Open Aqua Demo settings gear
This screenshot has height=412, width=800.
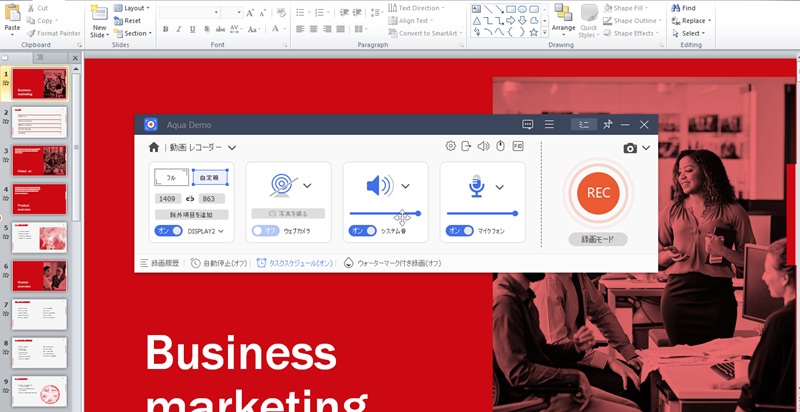click(x=450, y=146)
